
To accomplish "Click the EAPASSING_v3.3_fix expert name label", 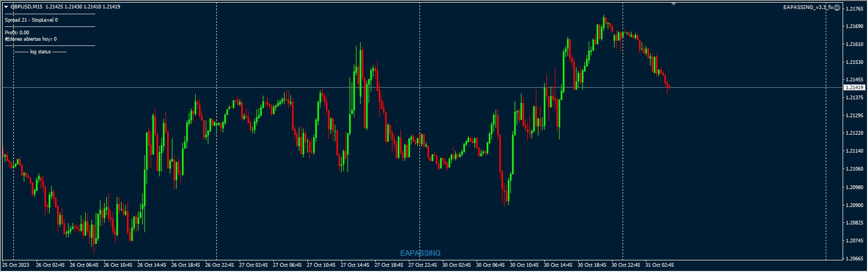I will 808,7.
